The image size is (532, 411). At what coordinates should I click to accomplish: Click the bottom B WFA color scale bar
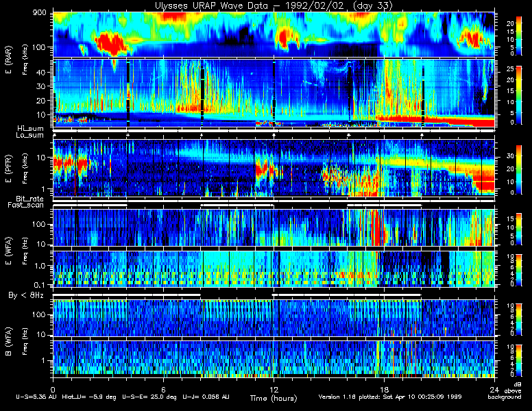click(x=519, y=360)
